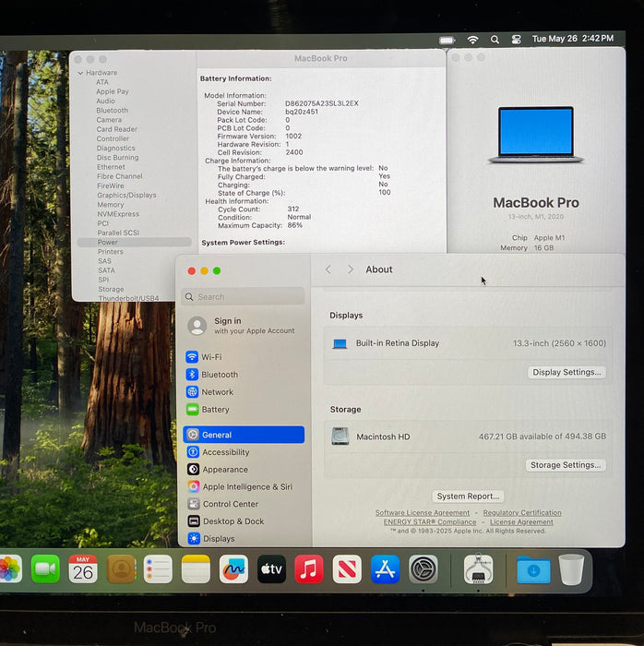Open System Information icon in the Dock
The image size is (644, 646).
pos(478,569)
